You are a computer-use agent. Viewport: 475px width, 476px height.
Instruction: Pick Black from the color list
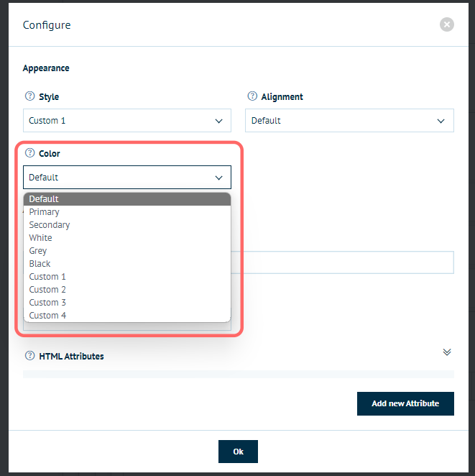click(x=127, y=264)
